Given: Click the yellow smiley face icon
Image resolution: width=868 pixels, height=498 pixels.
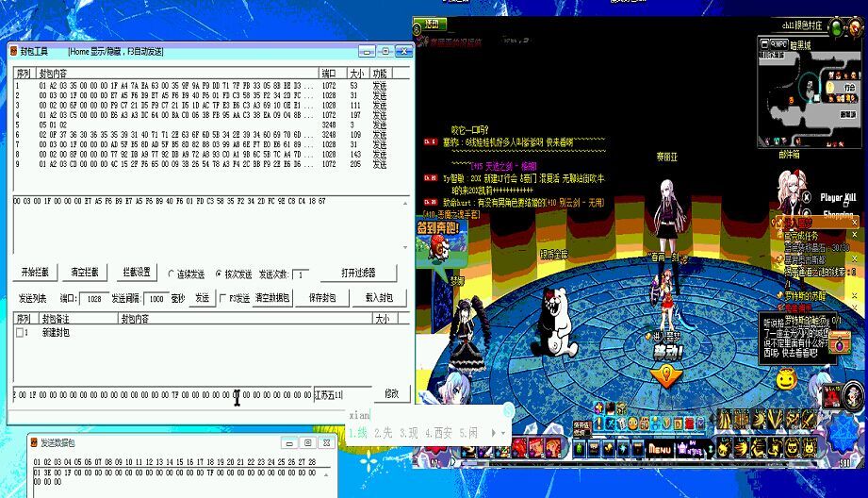Looking at the screenshot, I should pyautogui.click(x=786, y=380).
